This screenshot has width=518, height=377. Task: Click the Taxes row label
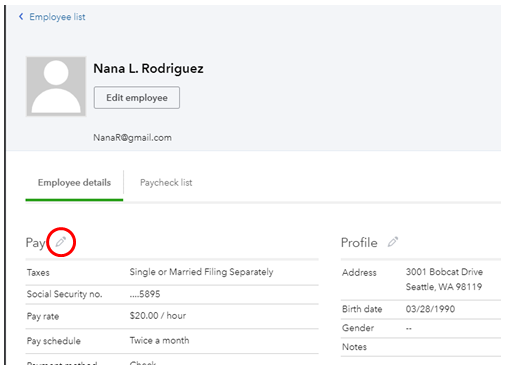(x=38, y=272)
